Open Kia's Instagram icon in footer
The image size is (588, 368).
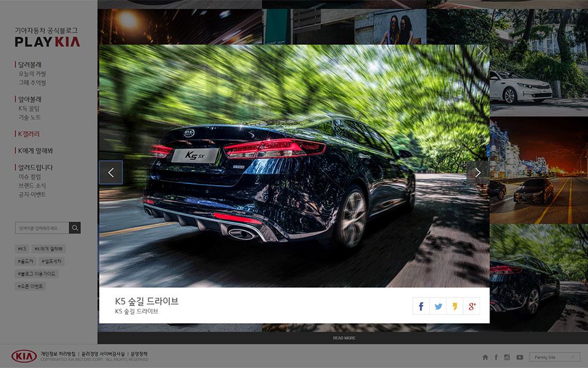coord(507,357)
